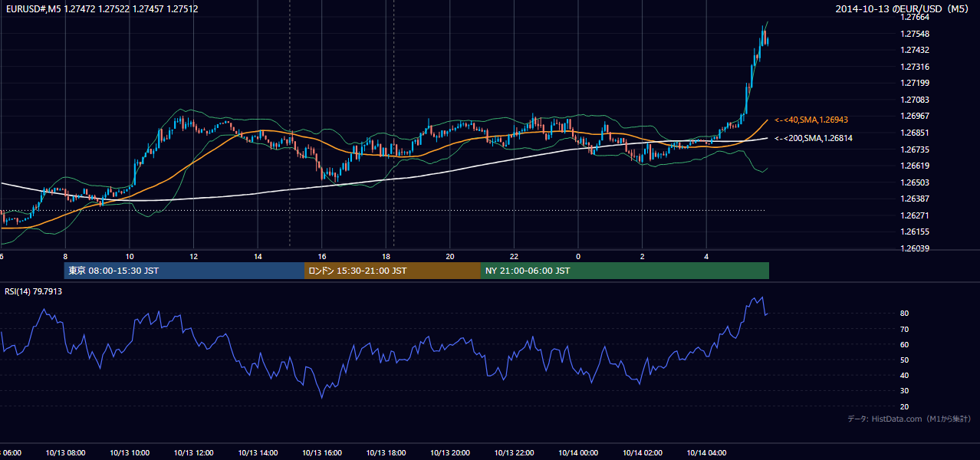Click price axis label 1.27199
Image resolution: width=980 pixels, height=460 pixels.
(x=916, y=83)
